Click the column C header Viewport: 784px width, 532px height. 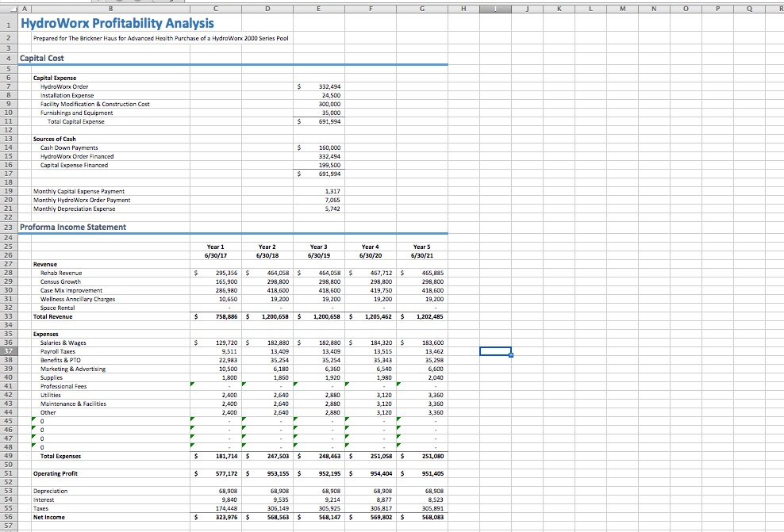point(216,9)
